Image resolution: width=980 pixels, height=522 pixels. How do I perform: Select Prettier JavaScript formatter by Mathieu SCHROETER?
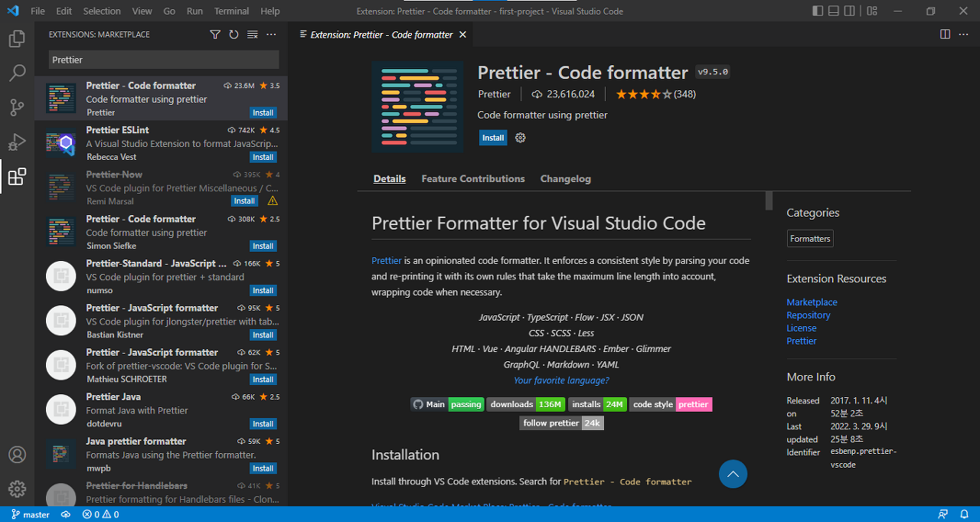point(161,364)
